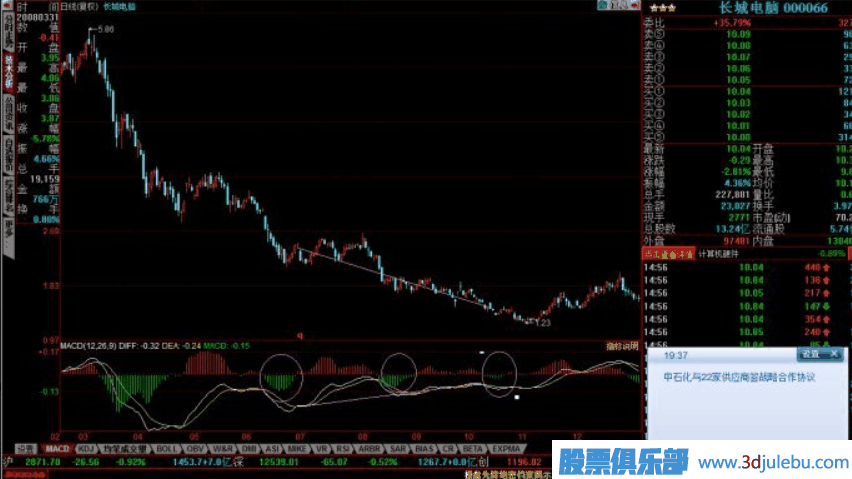The height and width of the screenshot is (479, 852).
Task: Click the 外盘 value 97481
Action: pyautogui.click(x=736, y=241)
